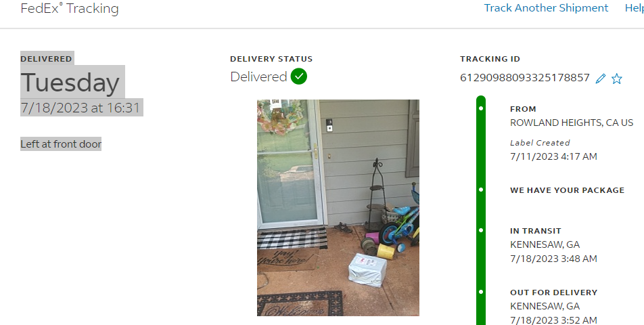This screenshot has height=325, width=644.
Task: Click the highlighted Tuesday delivery day
Action: pyautogui.click(x=70, y=83)
